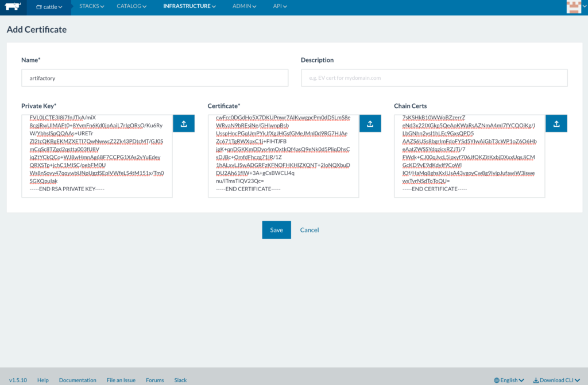
Task: Upload a file for the Certificate field
Action: coord(370,123)
